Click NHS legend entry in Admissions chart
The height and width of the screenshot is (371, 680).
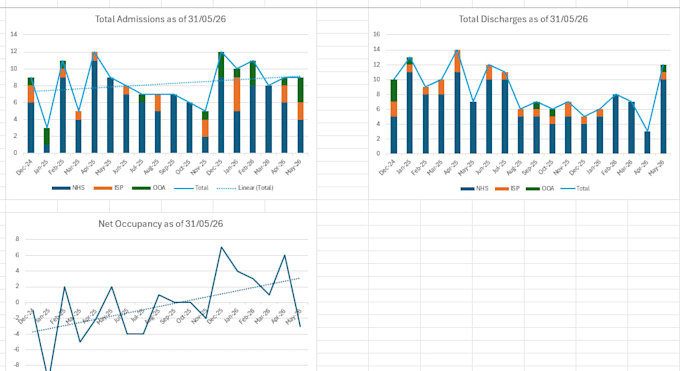[68, 188]
